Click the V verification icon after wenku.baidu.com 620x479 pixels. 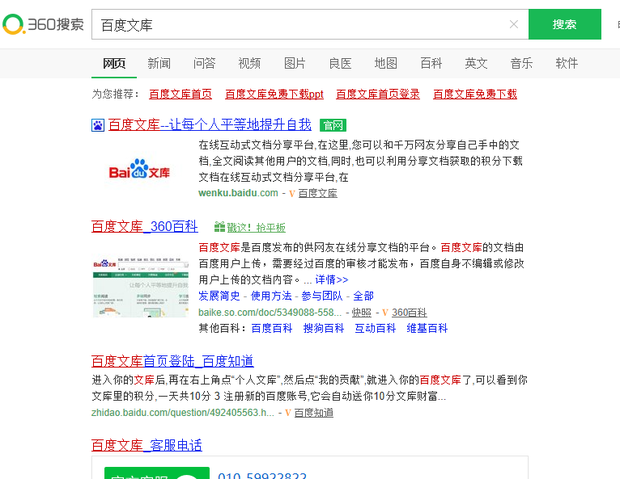[292, 193]
